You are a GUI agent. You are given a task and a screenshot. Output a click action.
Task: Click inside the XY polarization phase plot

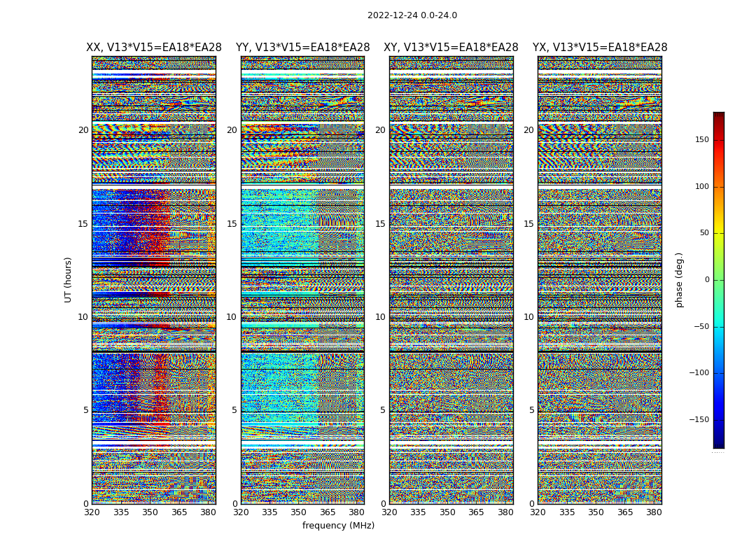click(451, 280)
